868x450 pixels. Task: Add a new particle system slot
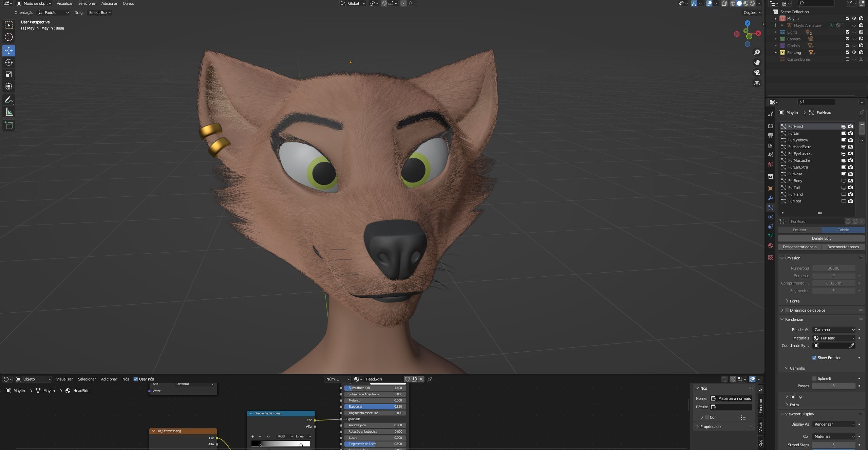[x=862, y=125]
